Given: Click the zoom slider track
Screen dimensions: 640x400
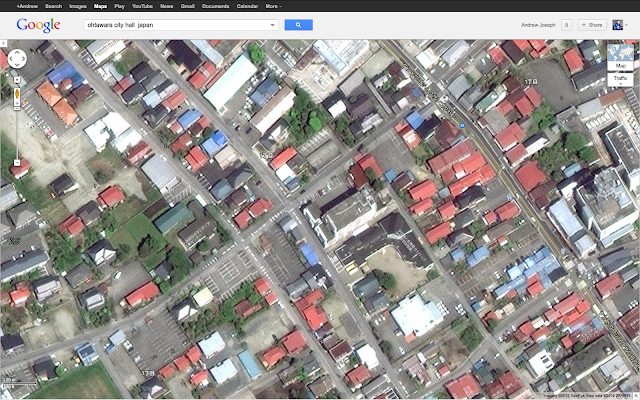Looking at the screenshot, I should pyautogui.click(x=17, y=135).
